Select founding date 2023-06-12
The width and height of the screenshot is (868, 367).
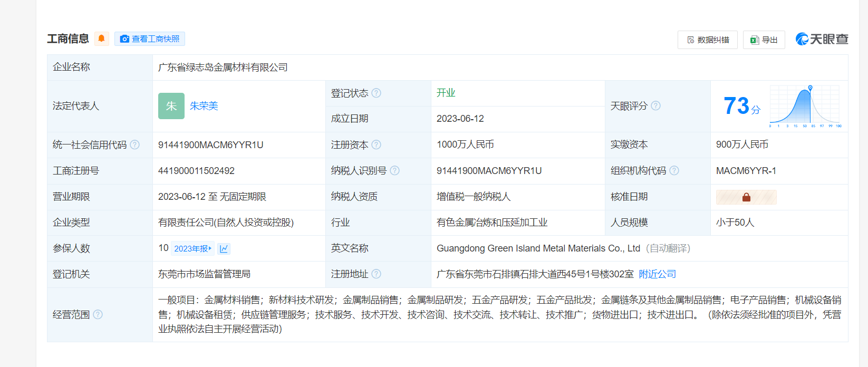460,119
